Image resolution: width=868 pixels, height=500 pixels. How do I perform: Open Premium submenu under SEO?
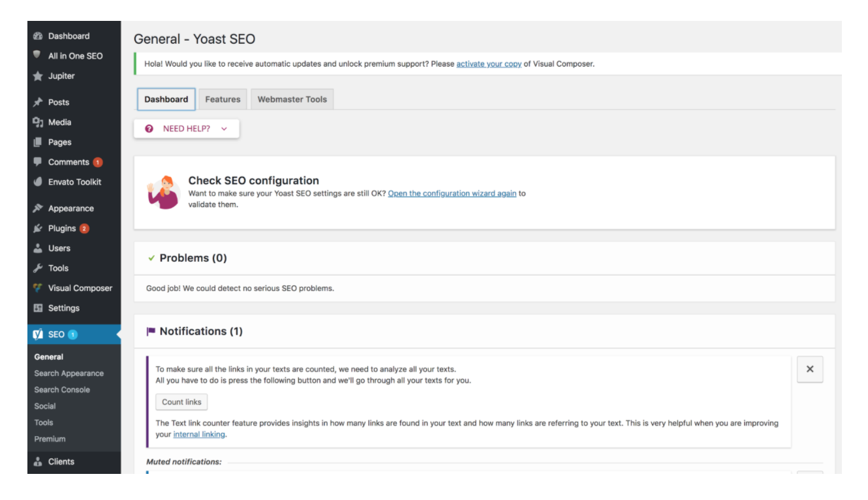tap(50, 439)
